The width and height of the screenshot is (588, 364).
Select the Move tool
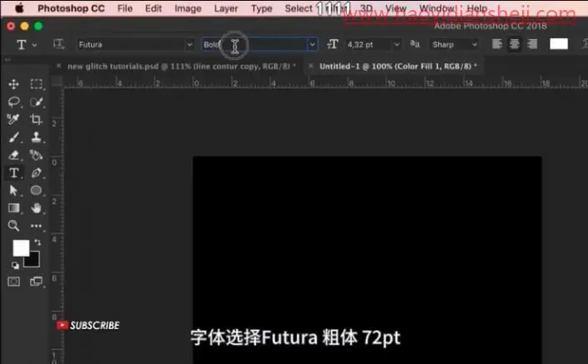[x=14, y=84]
